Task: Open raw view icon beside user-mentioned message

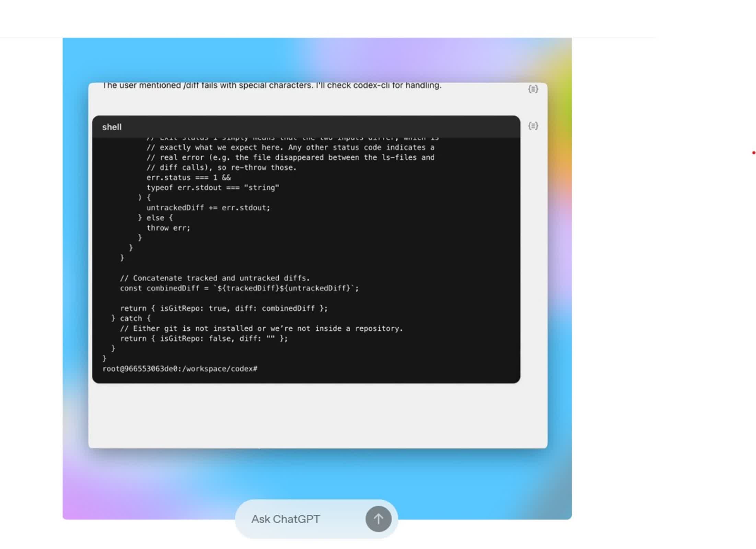Action: 533,89
